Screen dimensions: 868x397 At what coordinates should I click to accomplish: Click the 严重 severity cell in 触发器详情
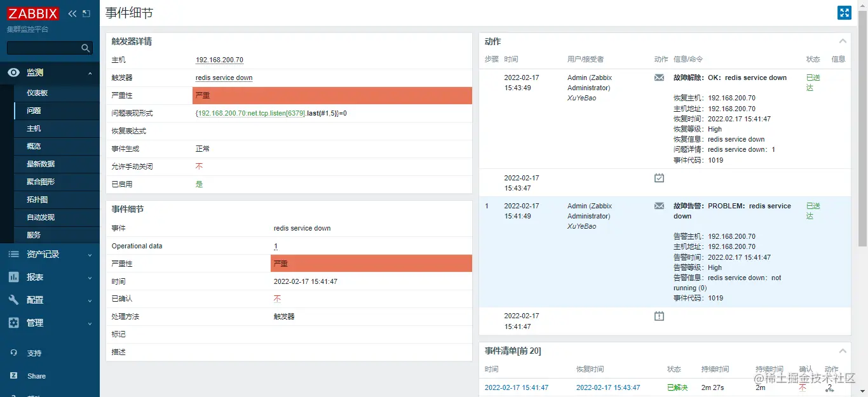[332, 95]
